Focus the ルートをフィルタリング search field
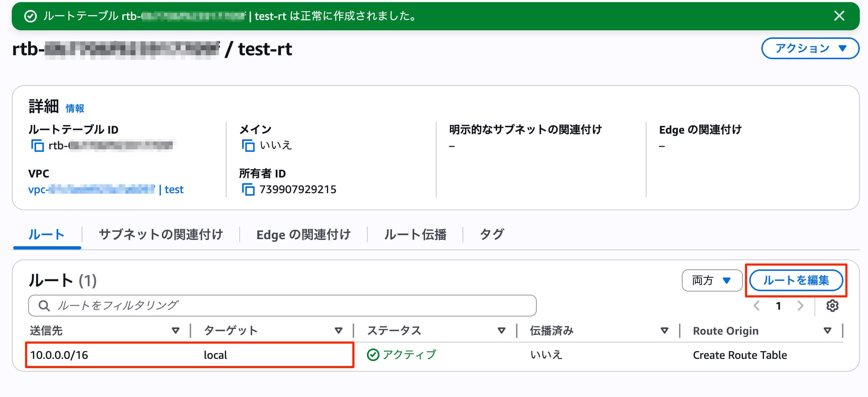This screenshot has height=397, width=868. (x=285, y=305)
